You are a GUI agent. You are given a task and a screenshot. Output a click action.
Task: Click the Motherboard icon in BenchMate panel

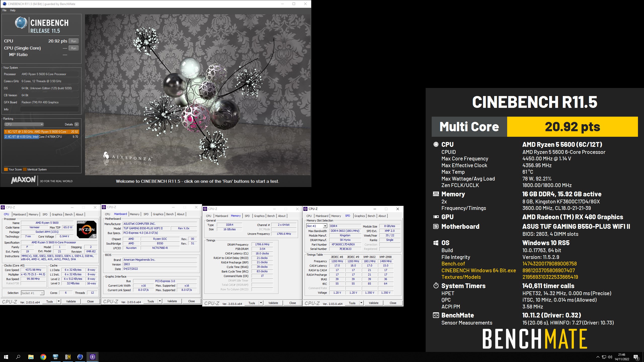pyautogui.click(x=436, y=227)
